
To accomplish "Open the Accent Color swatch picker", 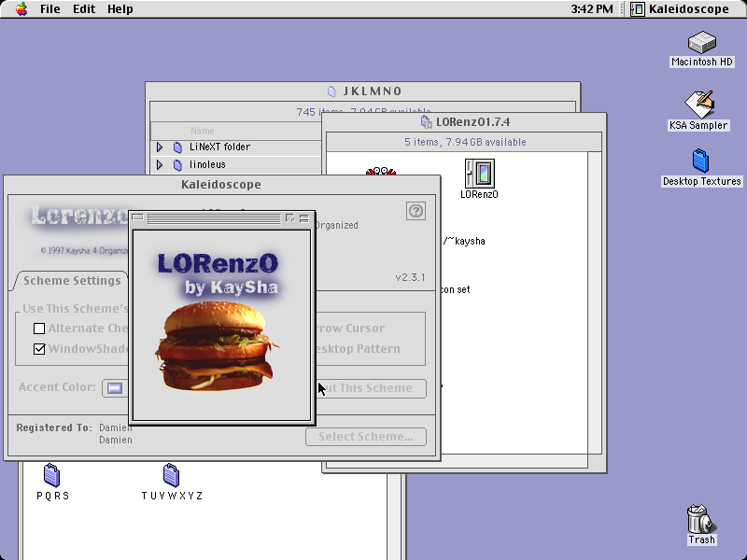I will click(115, 388).
